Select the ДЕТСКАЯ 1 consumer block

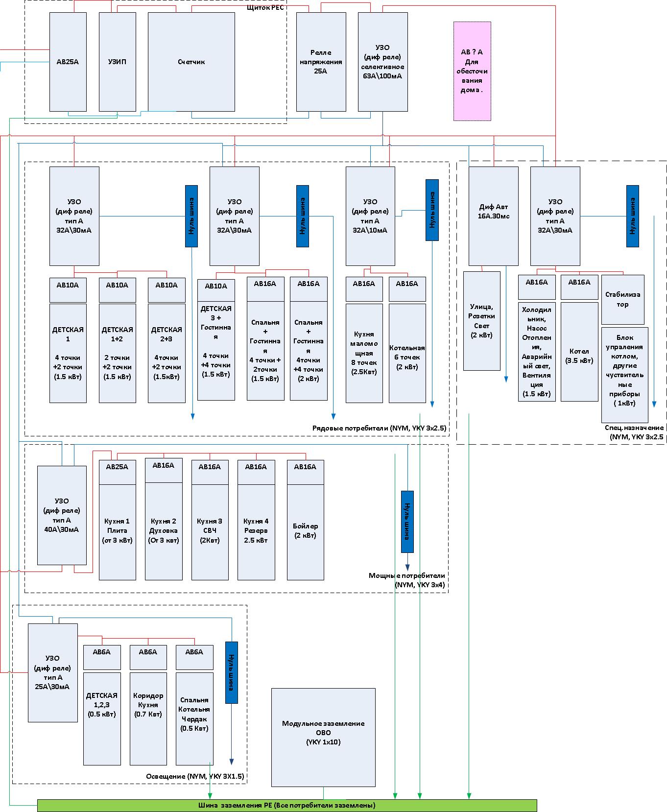(68, 353)
